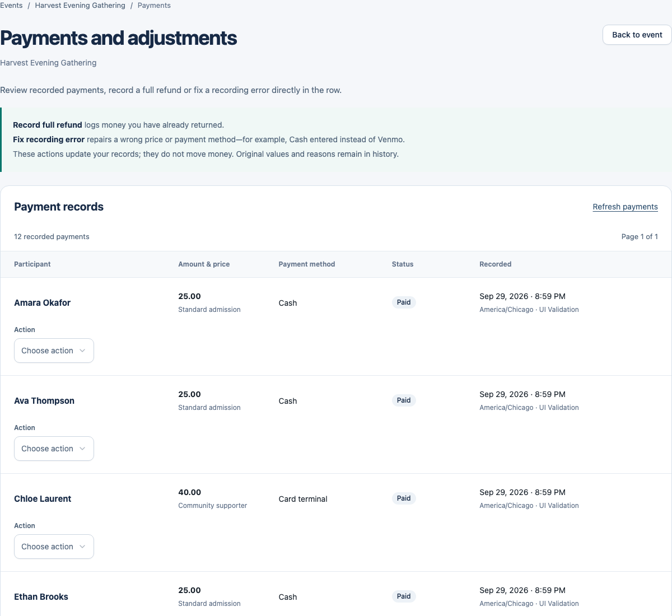Screen dimensions: 672x616
Task: Select the Recorded column header
Action: tap(496, 264)
